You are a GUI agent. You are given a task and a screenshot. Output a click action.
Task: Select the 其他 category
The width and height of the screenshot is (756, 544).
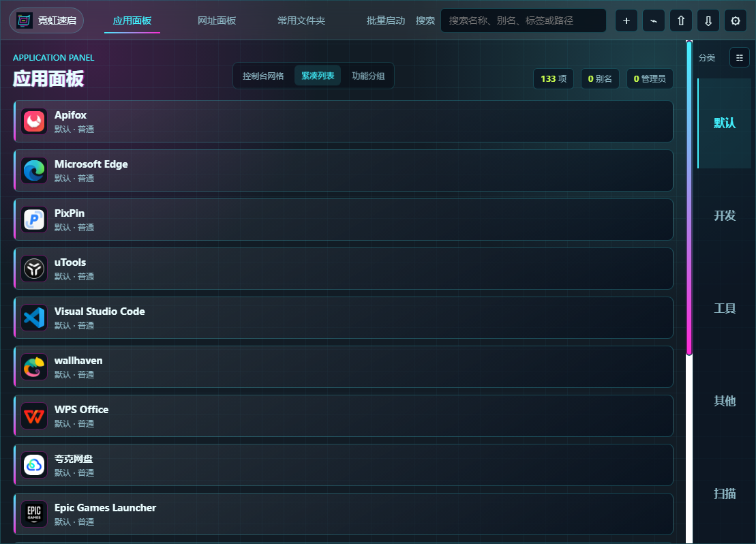[x=724, y=401]
